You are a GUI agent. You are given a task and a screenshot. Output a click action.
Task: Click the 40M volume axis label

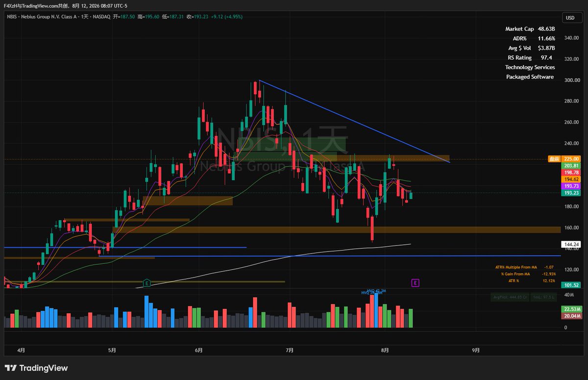(x=569, y=295)
